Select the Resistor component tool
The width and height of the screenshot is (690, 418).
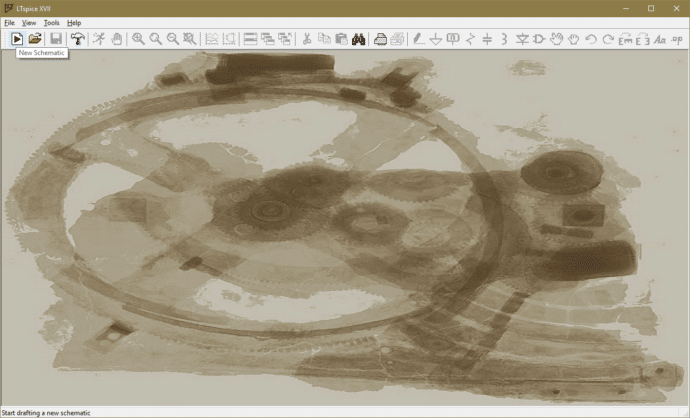click(470, 39)
